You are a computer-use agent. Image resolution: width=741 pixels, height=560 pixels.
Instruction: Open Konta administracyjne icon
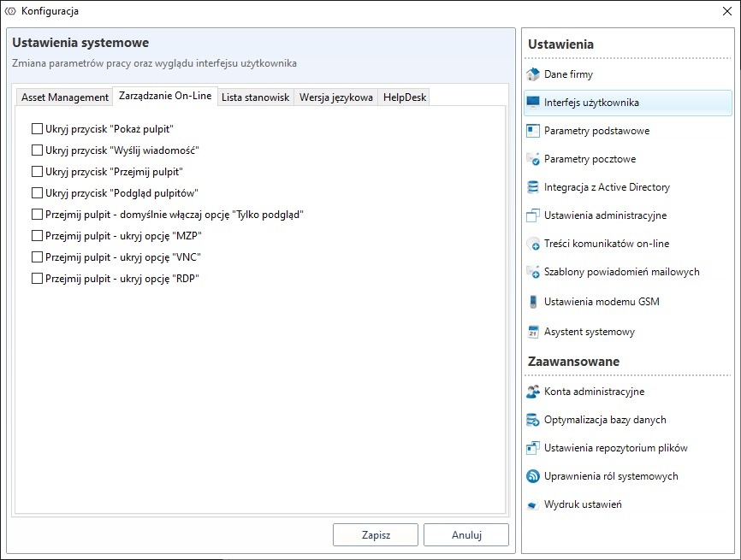[x=533, y=392]
